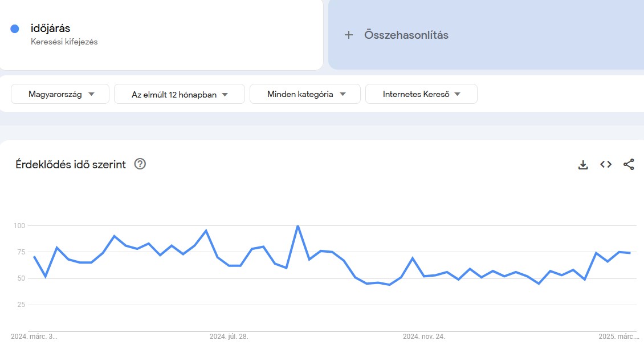Screen dimensions: 644x348
Task: Click the blue dot beside időjárás
Action: click(15, 29)
